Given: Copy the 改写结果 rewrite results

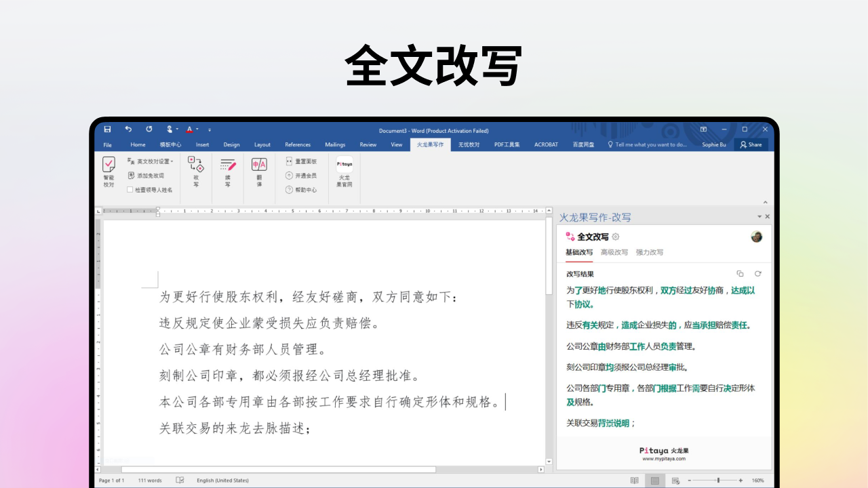Looking at the screenshot, I should (740, 274).
